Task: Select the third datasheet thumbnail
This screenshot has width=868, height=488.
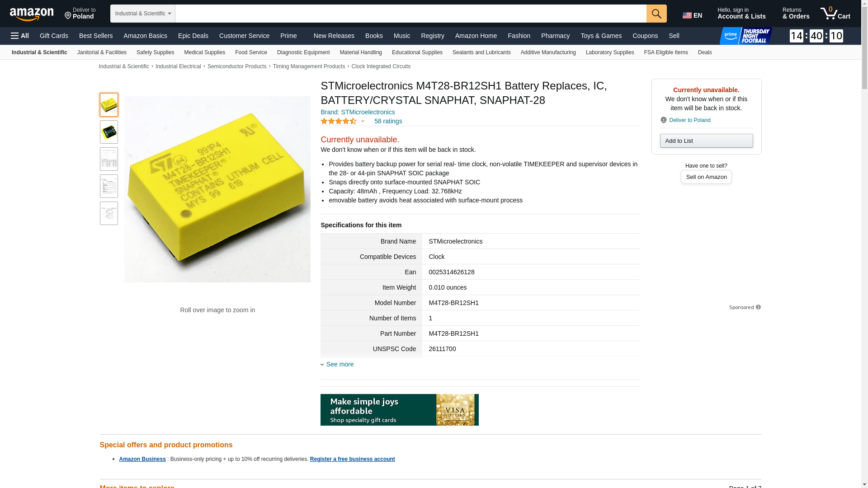Action: 109,159
